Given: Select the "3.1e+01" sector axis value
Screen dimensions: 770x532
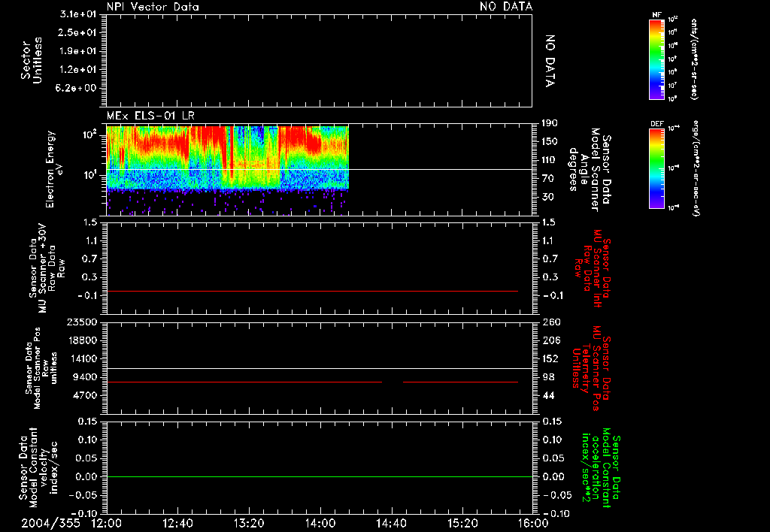Looking at the screenshot, I should pyautogui.click(x=78, y=14).
